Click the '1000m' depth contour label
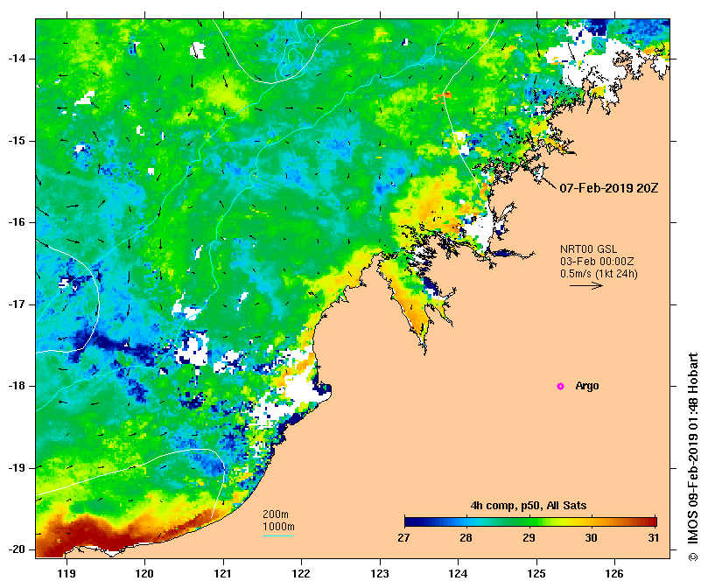 tap(278, 527)
